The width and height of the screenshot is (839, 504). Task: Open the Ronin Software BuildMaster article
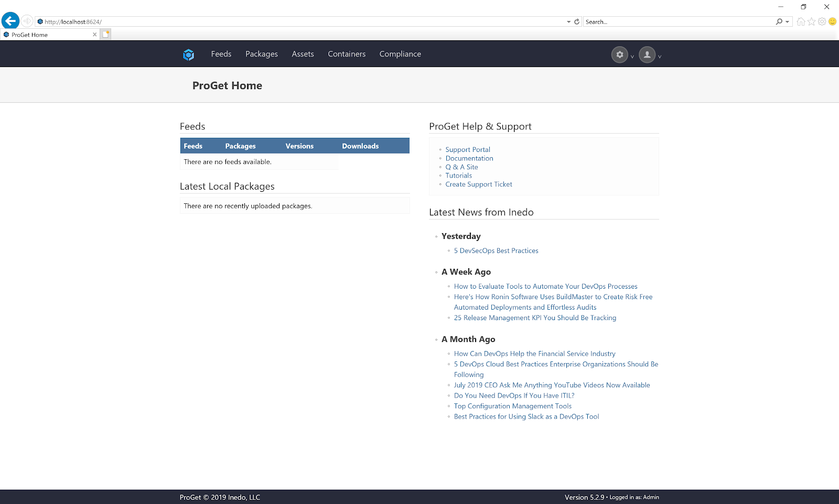pos(553,302)
